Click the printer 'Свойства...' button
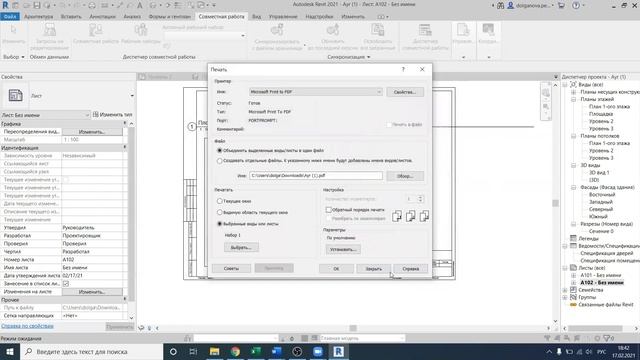The image size is (640, 360). [405, 92]
